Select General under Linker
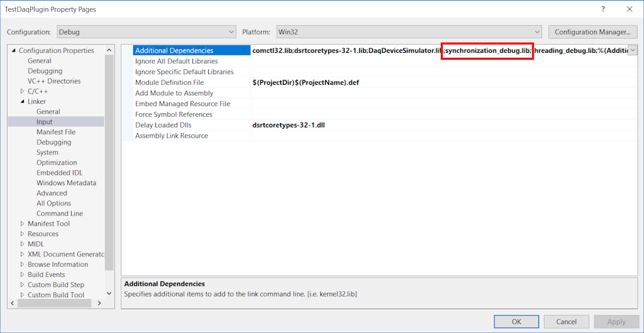 [x=48, y=112]
